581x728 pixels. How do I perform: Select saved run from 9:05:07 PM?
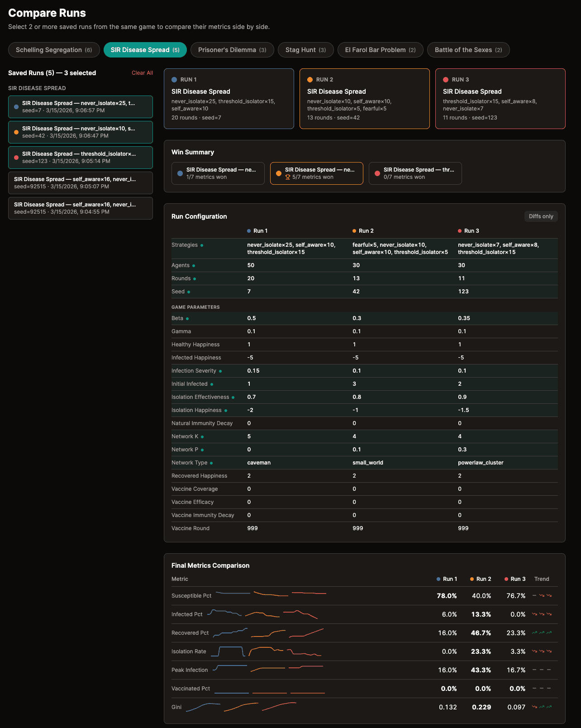click(x=81, y=183)
